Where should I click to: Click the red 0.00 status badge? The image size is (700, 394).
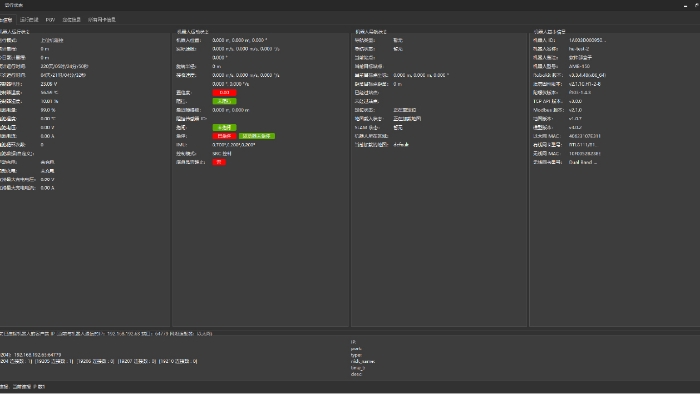pyautogui.click(x=224, y=92)
